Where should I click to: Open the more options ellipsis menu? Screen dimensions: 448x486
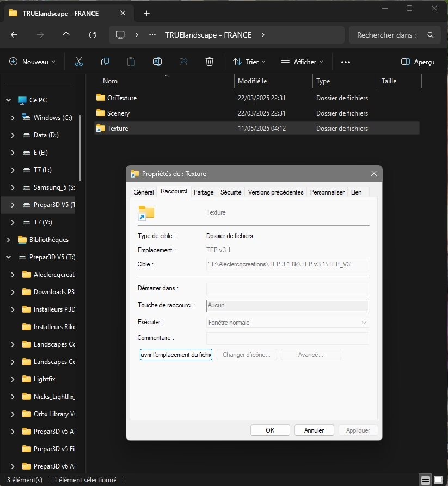345,62
